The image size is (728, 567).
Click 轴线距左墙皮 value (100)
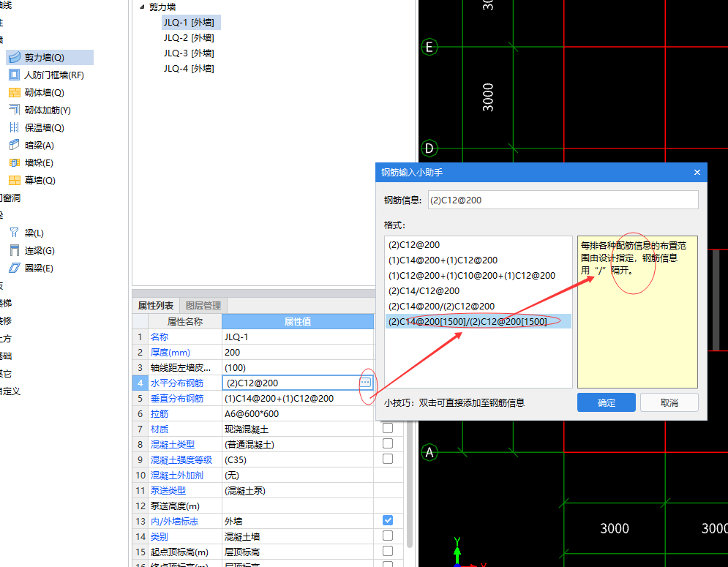click(x=298, y=367)
